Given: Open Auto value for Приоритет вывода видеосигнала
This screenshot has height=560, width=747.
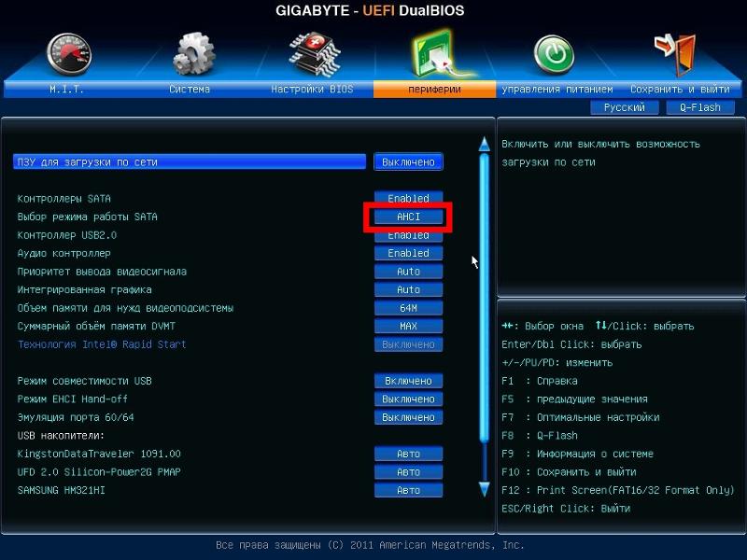Looking at the screenshot, I should pos(408,272).
